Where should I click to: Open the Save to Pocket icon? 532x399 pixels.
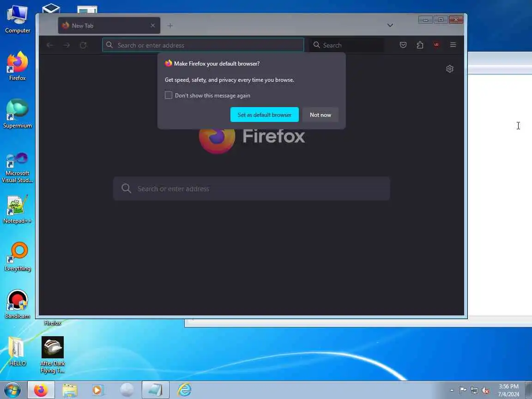click(x=403, y=45)
